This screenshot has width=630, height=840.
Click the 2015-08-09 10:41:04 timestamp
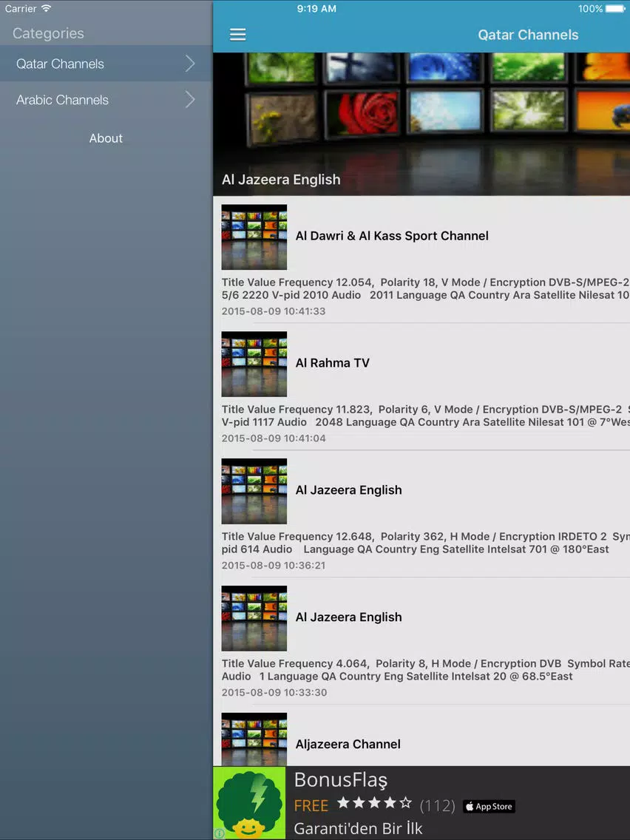click(274, 438)
